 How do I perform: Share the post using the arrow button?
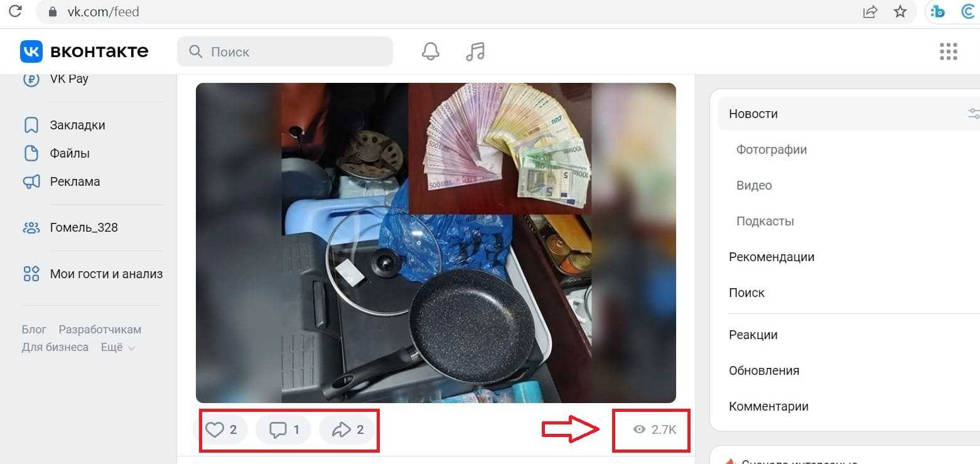point(347,430)
